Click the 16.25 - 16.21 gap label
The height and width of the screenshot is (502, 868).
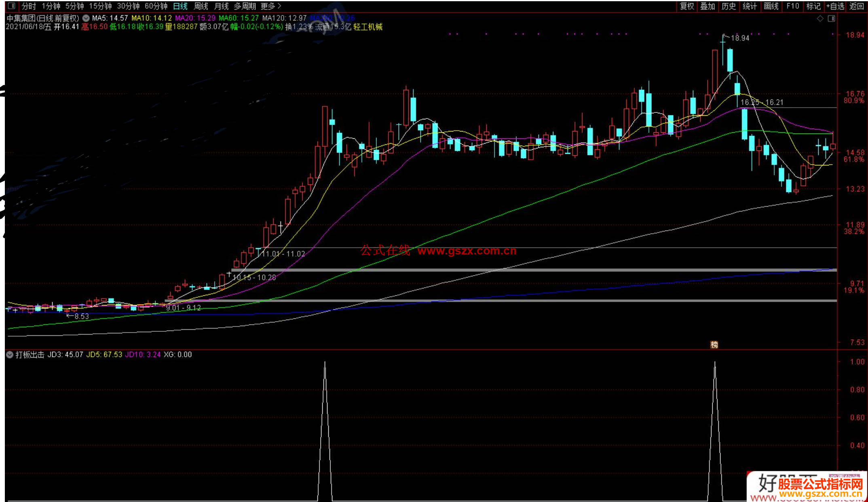pyautogui.click(x=762, y=102)
